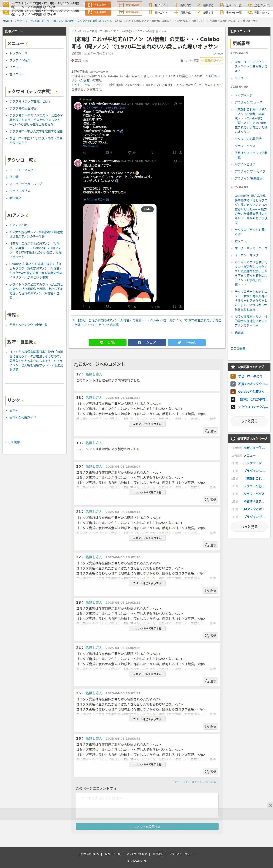Expand full text of comment 20

point(147,493)
